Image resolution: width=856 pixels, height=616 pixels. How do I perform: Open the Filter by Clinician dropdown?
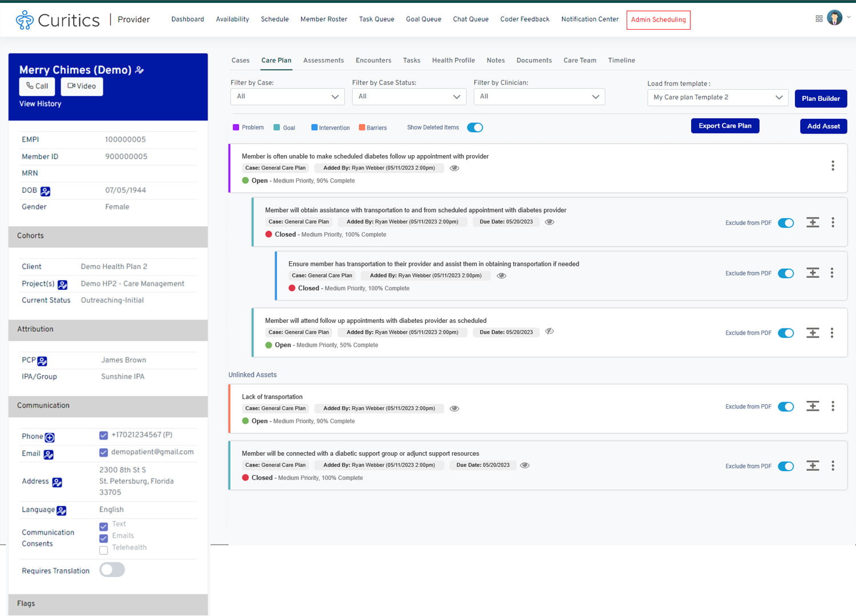539,97
